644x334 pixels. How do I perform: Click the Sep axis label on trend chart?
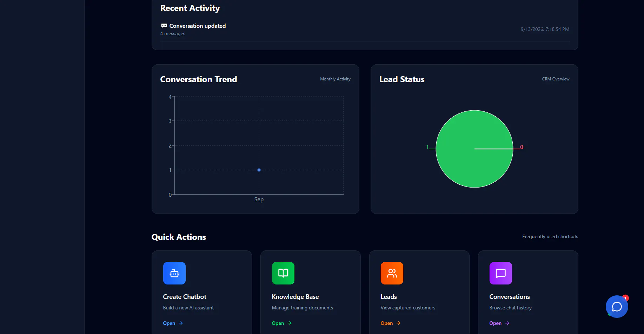259,199
